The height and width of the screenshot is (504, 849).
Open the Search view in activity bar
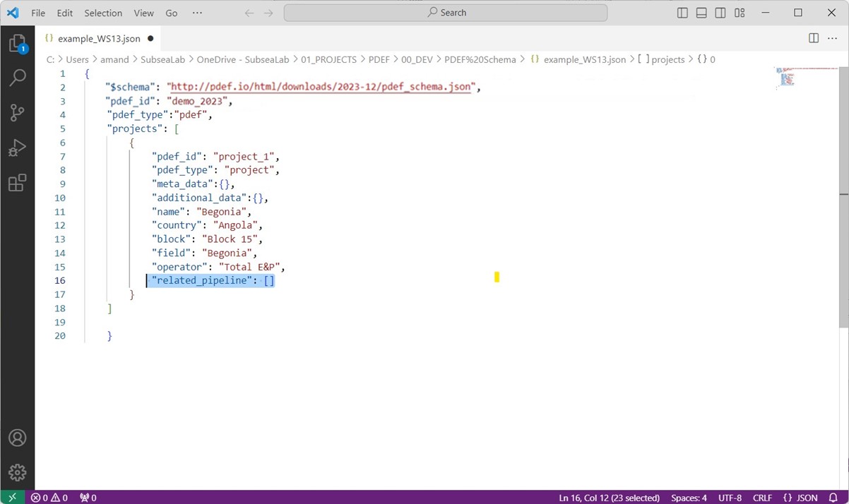click(x=17, y=78)
